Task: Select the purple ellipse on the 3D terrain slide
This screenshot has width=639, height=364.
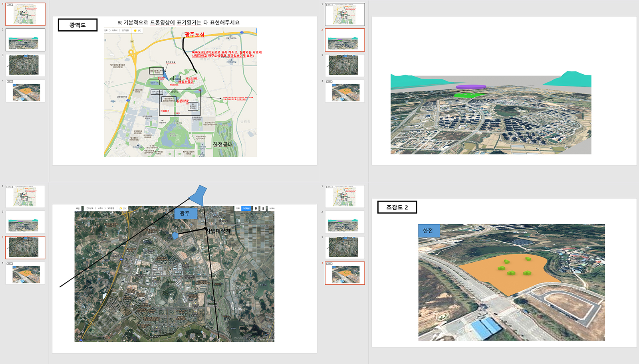Action: click(471, 87)
